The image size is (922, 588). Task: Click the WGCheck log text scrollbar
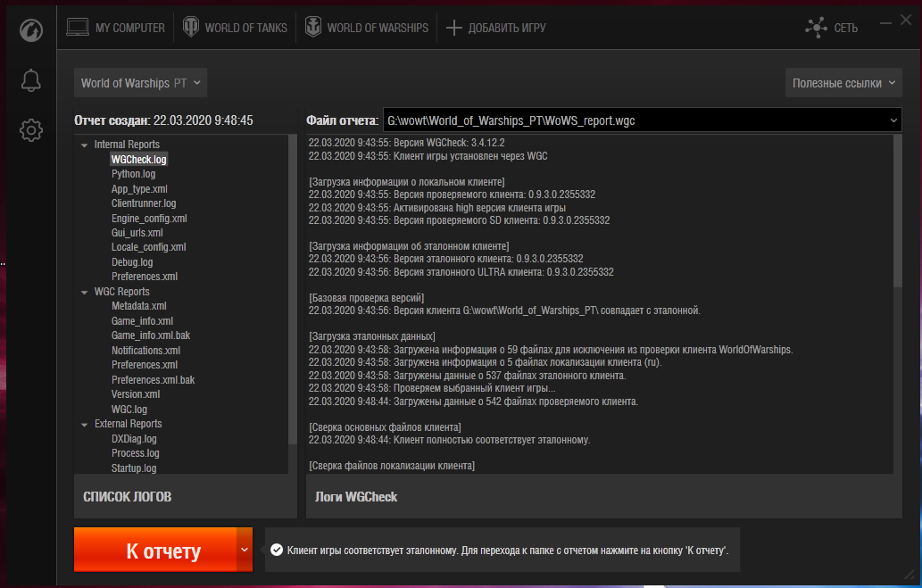coord(897,211)
